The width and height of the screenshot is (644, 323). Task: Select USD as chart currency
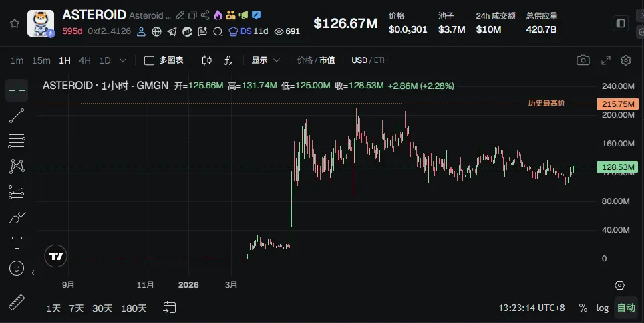[x=359, y=60]
